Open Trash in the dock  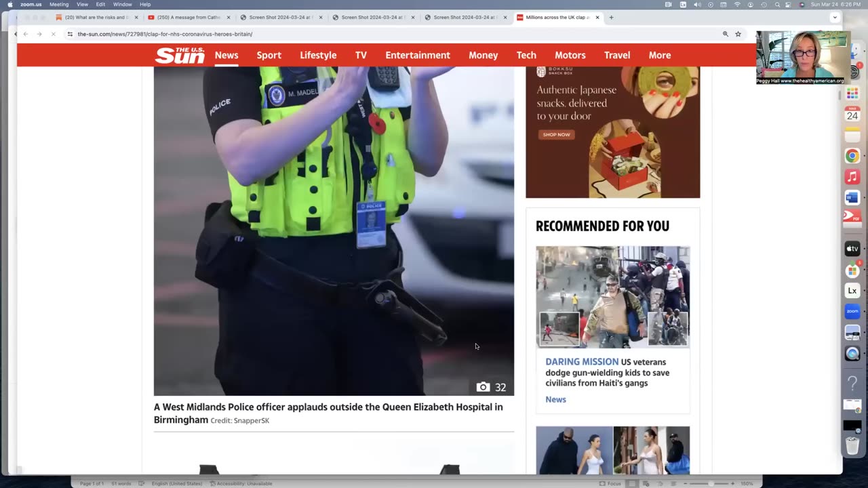(x=852, y=446)
